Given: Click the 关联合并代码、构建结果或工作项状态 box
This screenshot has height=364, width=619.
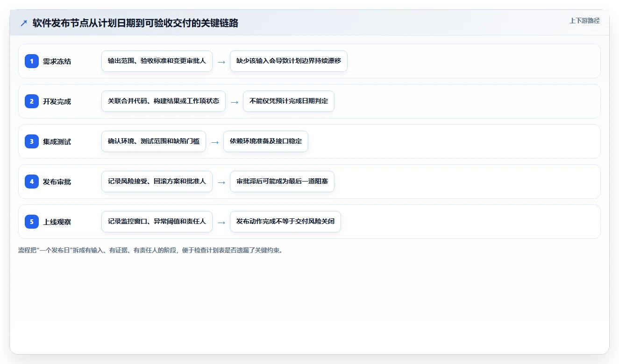Looking at the screenshot, I should (164, 101).
